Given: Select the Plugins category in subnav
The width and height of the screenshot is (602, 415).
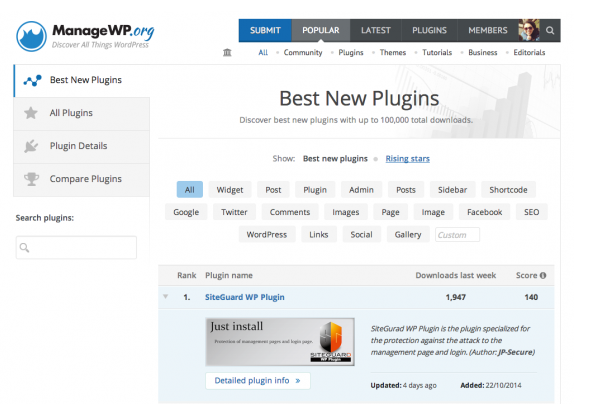Looking at the screenshot, I should 351,53.
